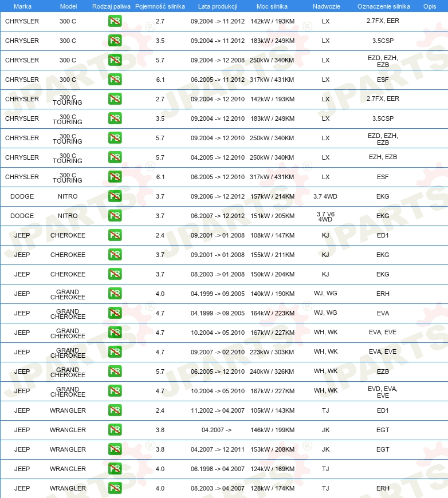Click fuel icon for Touring 5.7 from 04.2005 row
448x498 pixels.
click(x=115, y=157)
